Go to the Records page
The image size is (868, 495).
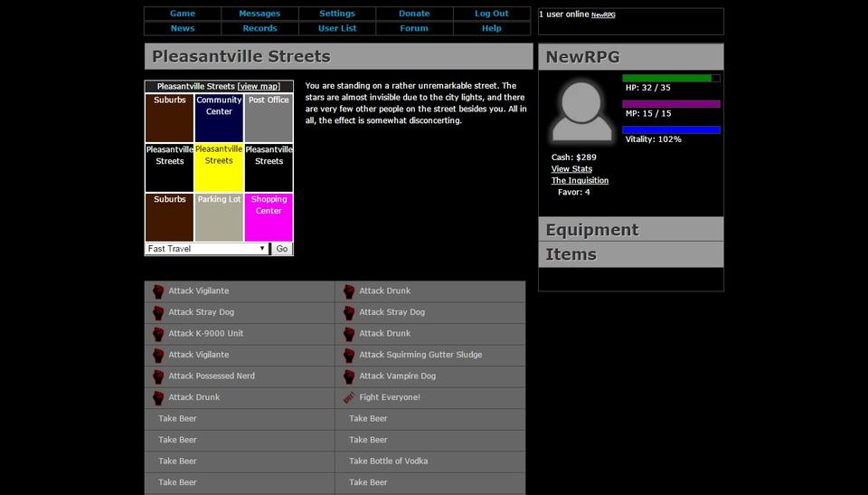coord(259,28)
